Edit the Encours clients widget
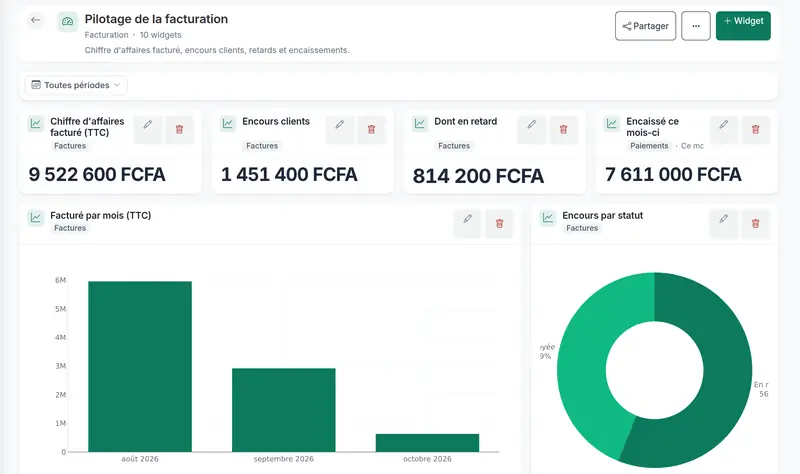The height and width of the screenshot is (474, 800). 340,130
